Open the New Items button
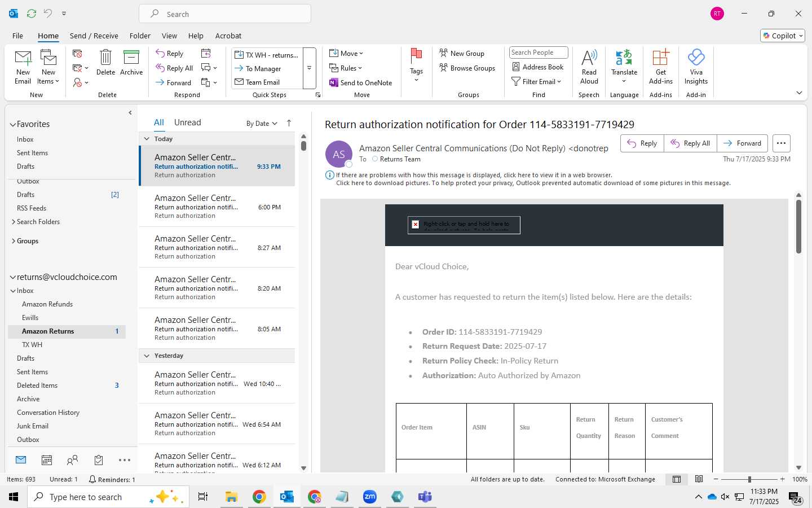Viewport: 812px width, 508px height. (48, 68)
